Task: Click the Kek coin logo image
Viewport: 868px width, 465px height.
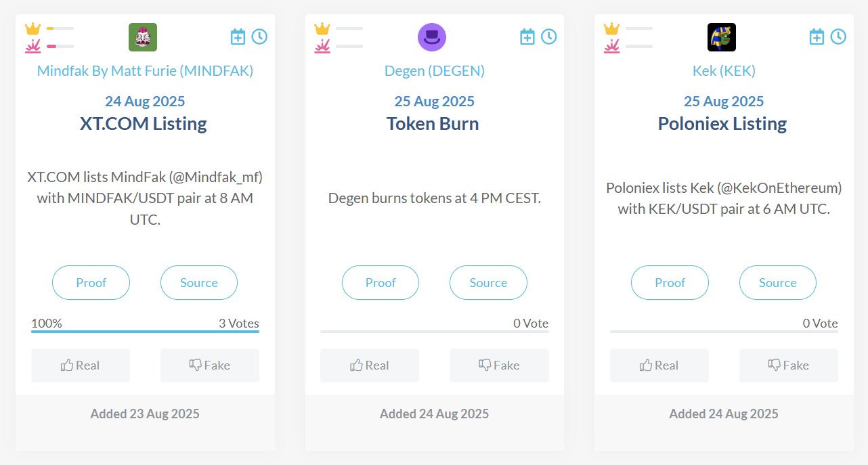Action: click(x=722, y=37)
